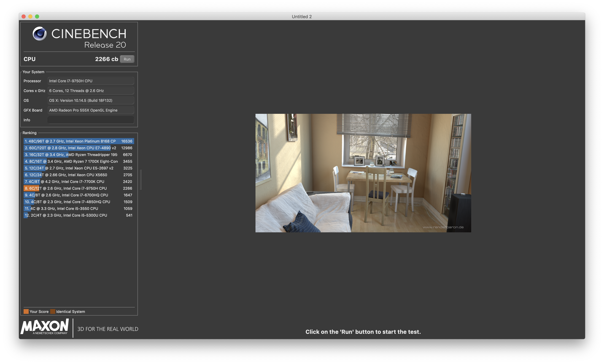Click the Your System section header
Viewport: 604px width, 364px height.
33,72
